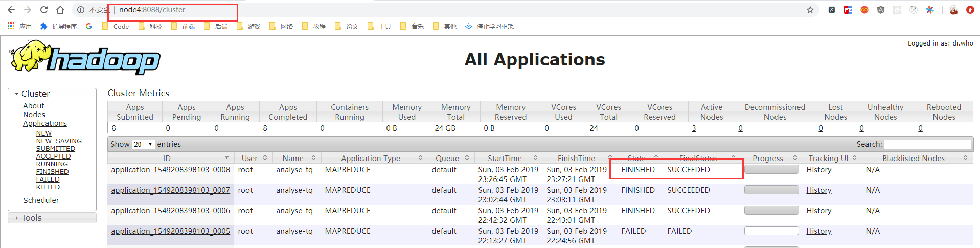Sort table by Application Type column

375,158
